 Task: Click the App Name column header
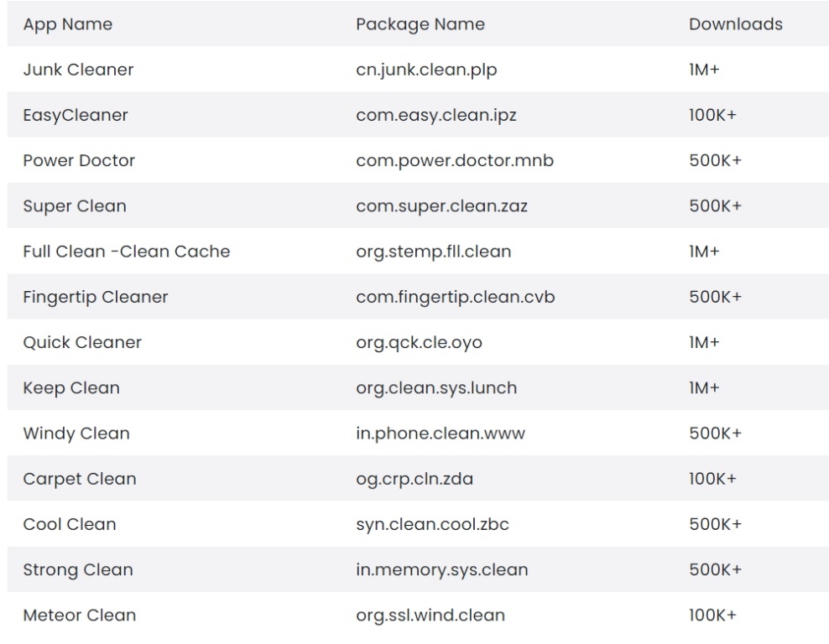click(x=68, y=24)
